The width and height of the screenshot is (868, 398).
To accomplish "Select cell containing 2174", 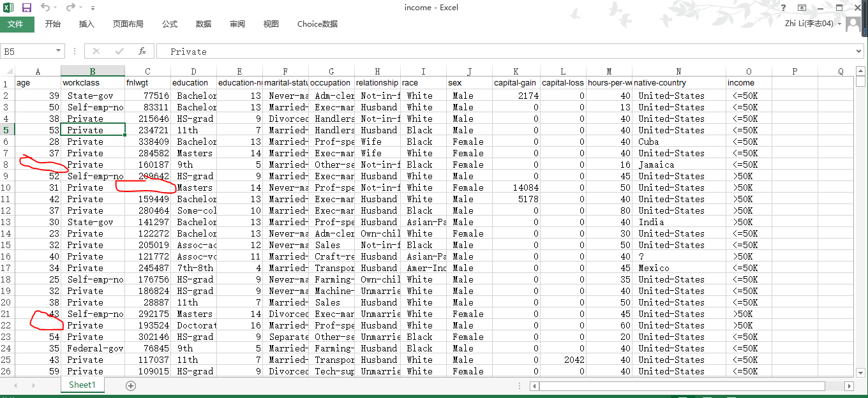I will (516, 96).
